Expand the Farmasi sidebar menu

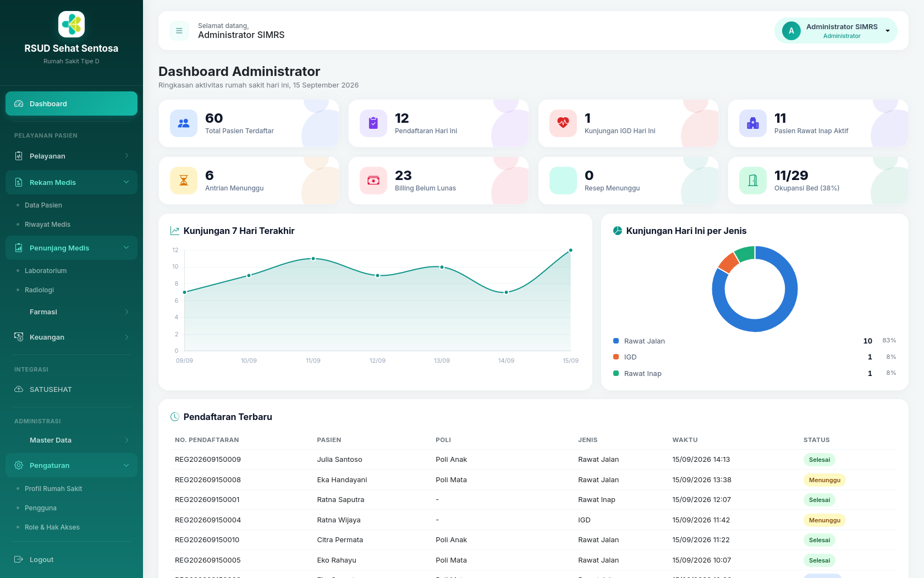pos(71,312)
